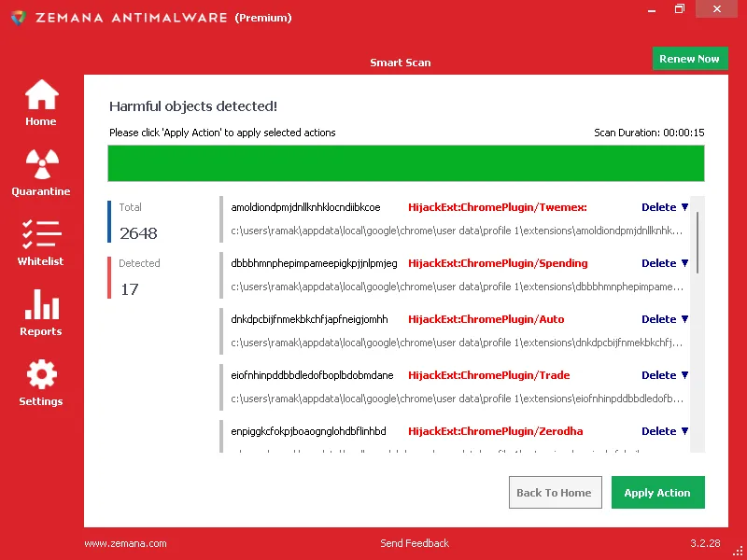Click the Apply Action button
Screen dimensions: 747x560
657,493
